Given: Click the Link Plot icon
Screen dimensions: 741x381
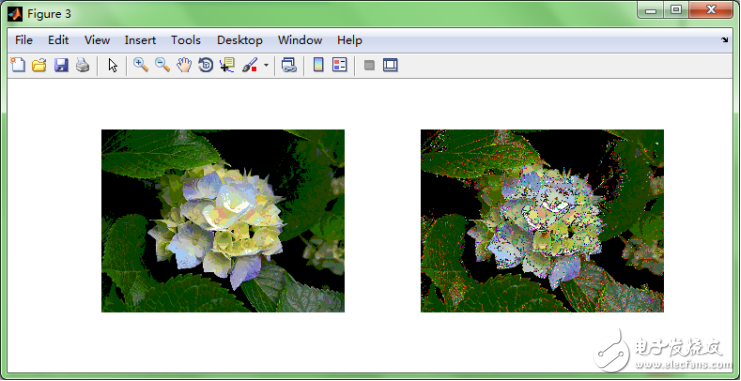Looking at the screenshot, I should click(289, 65).
